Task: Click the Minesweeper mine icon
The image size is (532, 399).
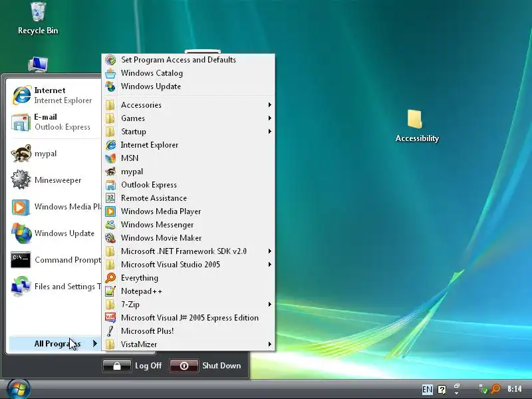Action: [x=21, y=180]
